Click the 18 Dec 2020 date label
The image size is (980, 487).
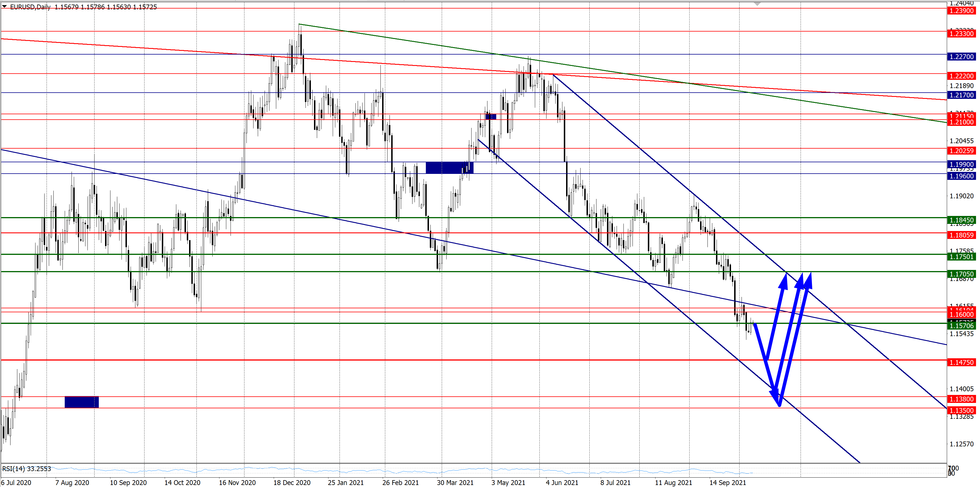tap(292, 483)
